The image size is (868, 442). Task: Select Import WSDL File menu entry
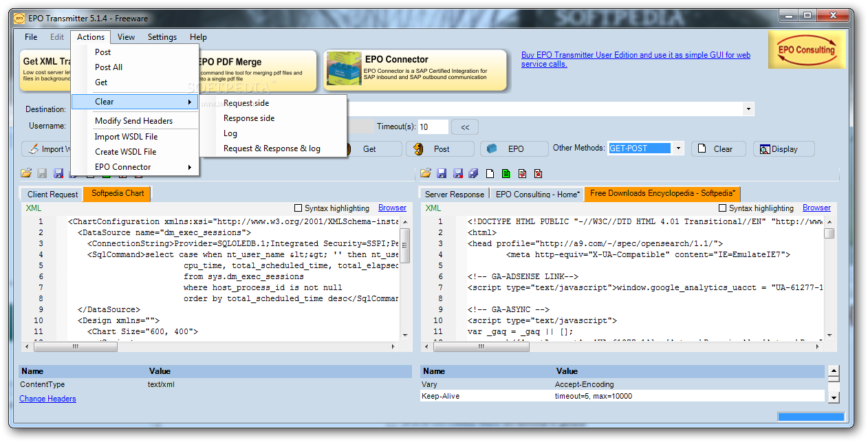(x=135, y=136)
